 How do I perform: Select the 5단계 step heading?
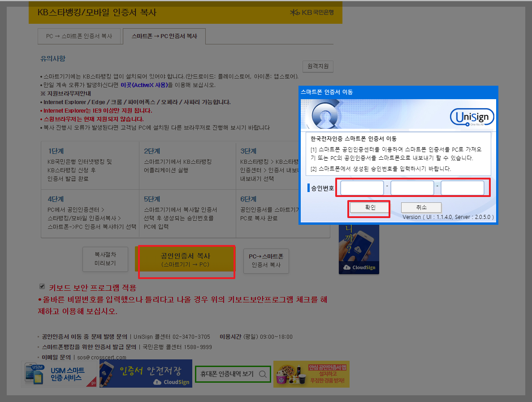pyautogui.click(x=152, y=199)
